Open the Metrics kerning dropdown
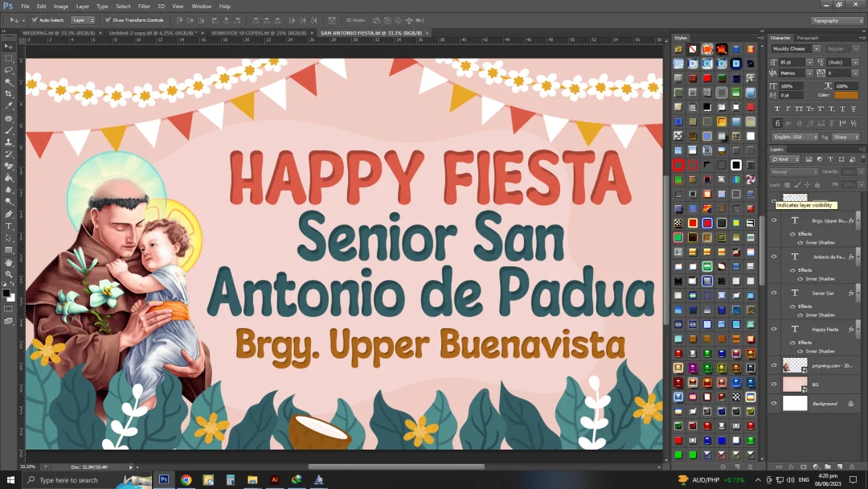This screenshot has height=489, width=868. (x=809, y=73)
